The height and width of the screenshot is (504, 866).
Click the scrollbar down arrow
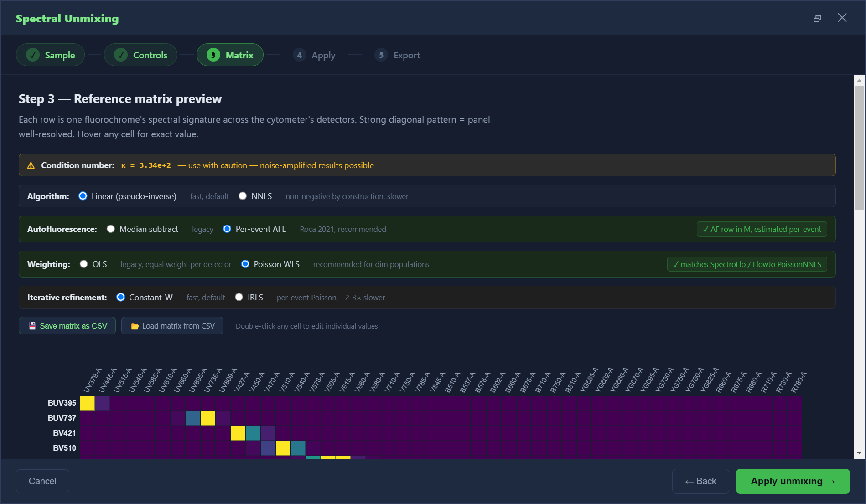859,453
